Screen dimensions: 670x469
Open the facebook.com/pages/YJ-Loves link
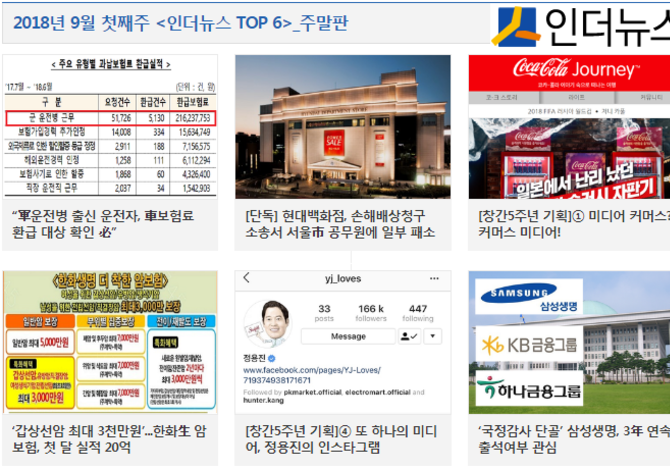pos(311,375)
